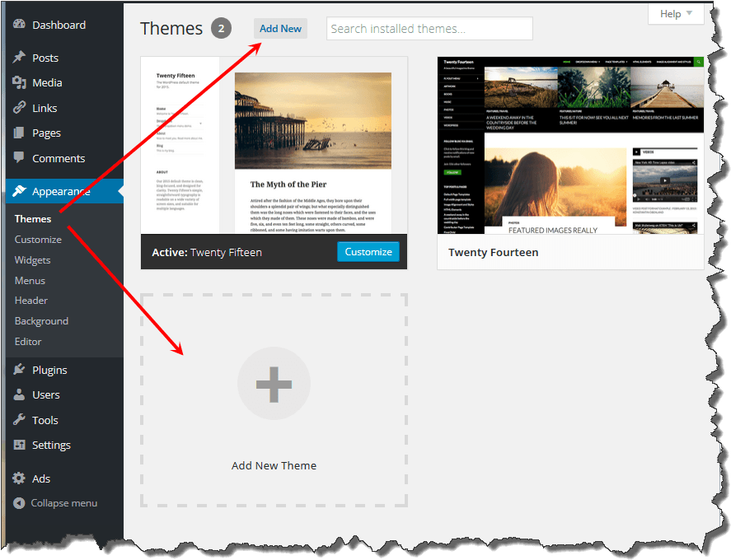The image size is (731, 560).
Task: Click the Appearance flyout arrow
Action: coord(120,190)
